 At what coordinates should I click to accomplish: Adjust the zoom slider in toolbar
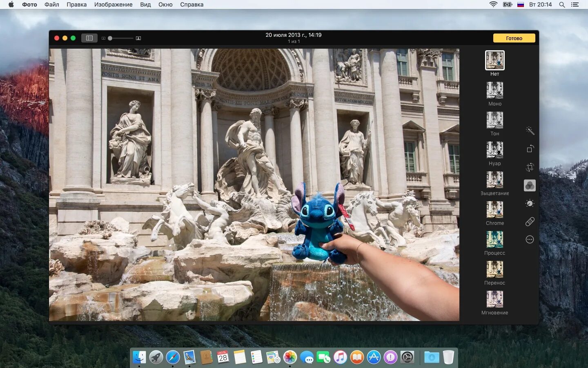click(x=121, y=38)
